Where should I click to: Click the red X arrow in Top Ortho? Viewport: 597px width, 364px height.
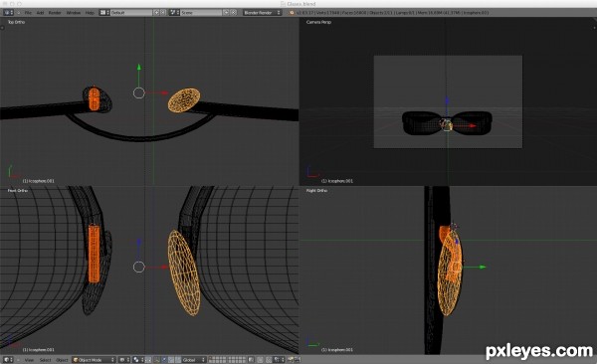164,92
